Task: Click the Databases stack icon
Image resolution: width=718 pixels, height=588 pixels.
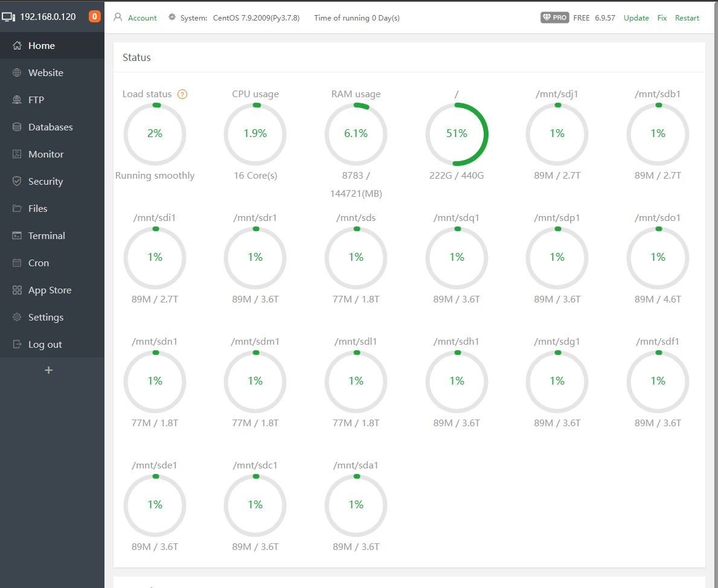Action: point(17,127)
